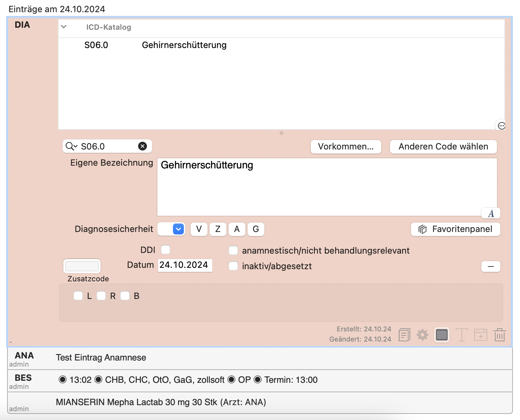Set diagnosis certainty to A
Screen dimensions: 520x420
coord(237,229)
